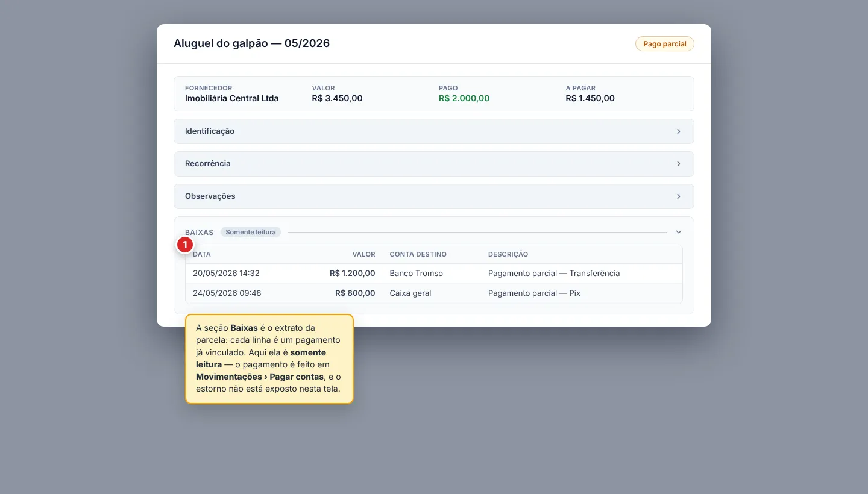Image resolution: width=868 pixels, height=494 pixels.
Task: Click the total value R$ 3.450,00
Action: click(x=338, y=98)
